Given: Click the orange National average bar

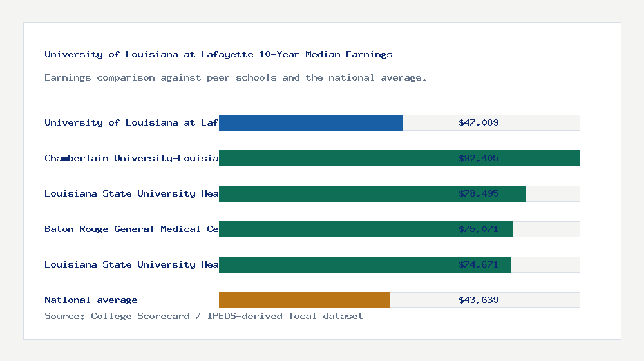Looking at the screenshot, I should 304,300.
